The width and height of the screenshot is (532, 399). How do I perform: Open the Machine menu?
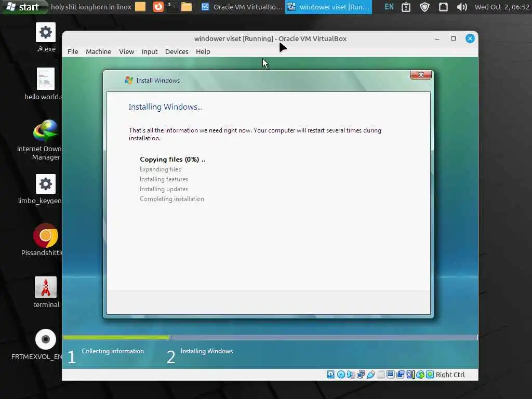coord(98,51)
